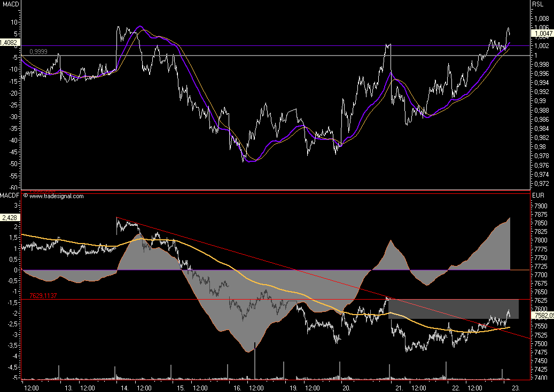Click the -3,5 MACDF axis value

[x=12, y=346]
